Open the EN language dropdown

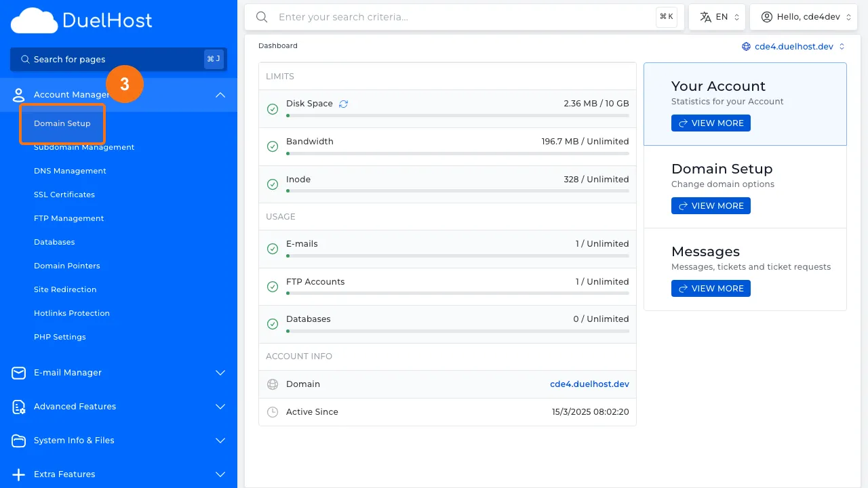tap(717, 17)
